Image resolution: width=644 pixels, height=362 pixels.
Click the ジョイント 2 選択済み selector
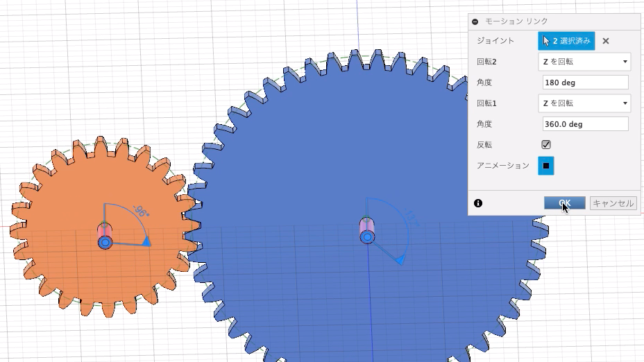(x=566, y=41)
